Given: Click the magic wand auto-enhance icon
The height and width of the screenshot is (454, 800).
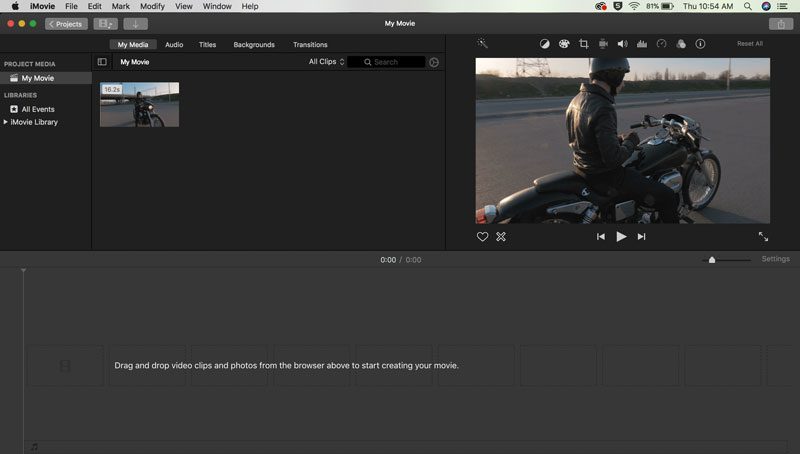Looking at the screenshot, I should coord(482,43).
